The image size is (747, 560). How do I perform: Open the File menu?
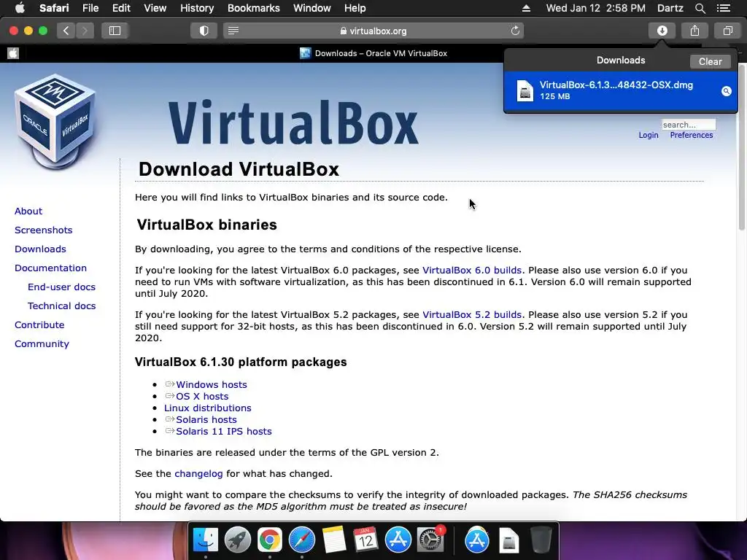[x=90, y=8]
